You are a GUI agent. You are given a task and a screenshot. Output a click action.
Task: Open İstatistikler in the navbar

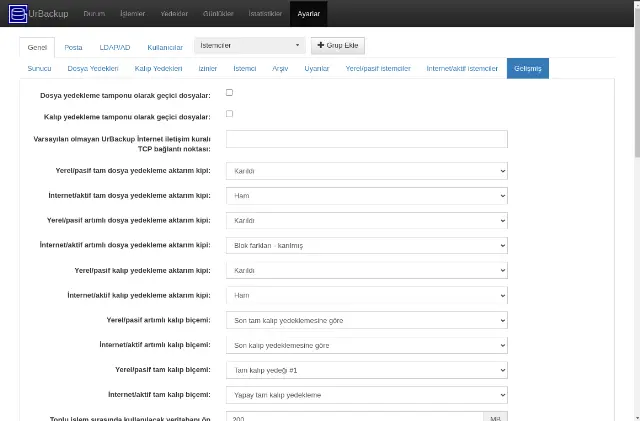coord(265,13)
